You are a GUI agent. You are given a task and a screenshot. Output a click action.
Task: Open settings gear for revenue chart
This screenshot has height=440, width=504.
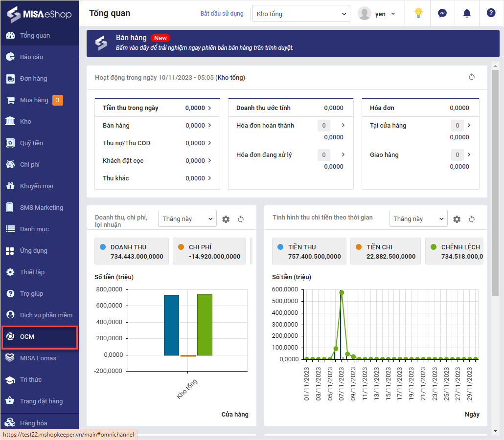pyautogui.click(x=226, y=220)
